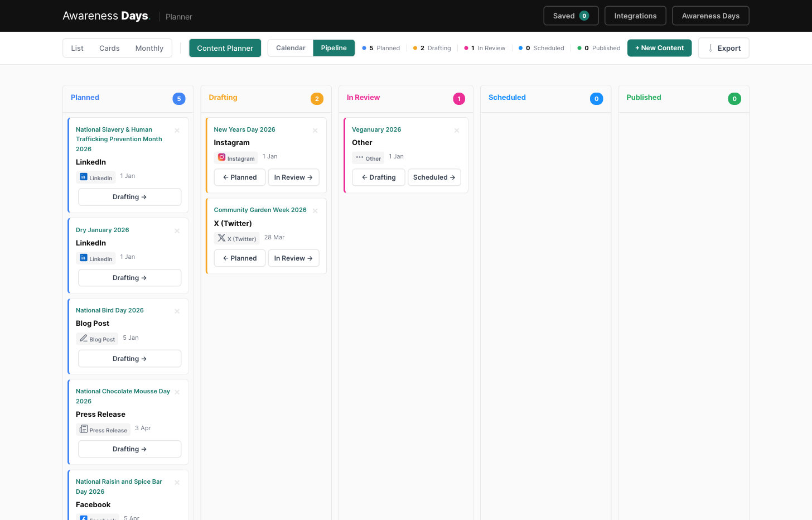The height and width of the screenshot is (520, 812).
Task: Click LinkedIn icon tag on Slavery Prevention card
Action: (x=95, y=177)
